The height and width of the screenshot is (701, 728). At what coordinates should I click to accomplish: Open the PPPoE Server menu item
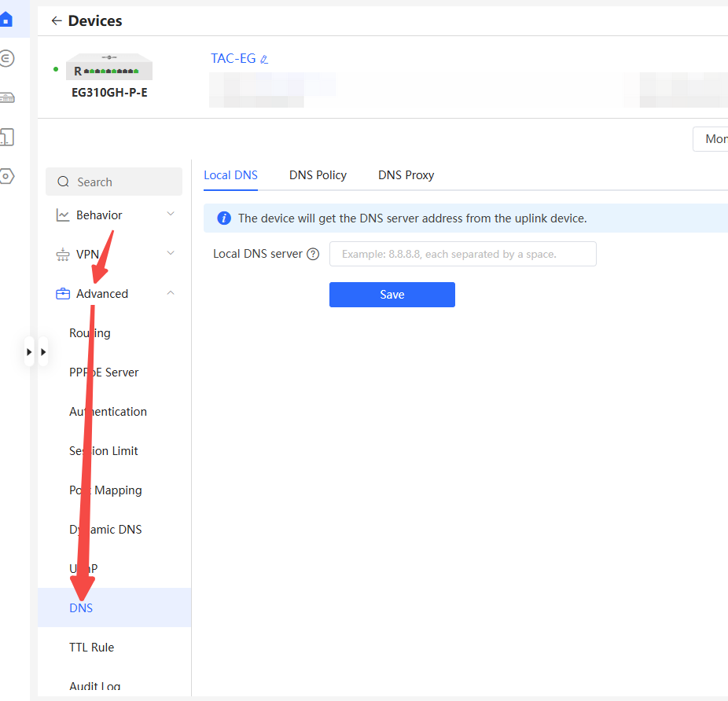tap(104, 373)
